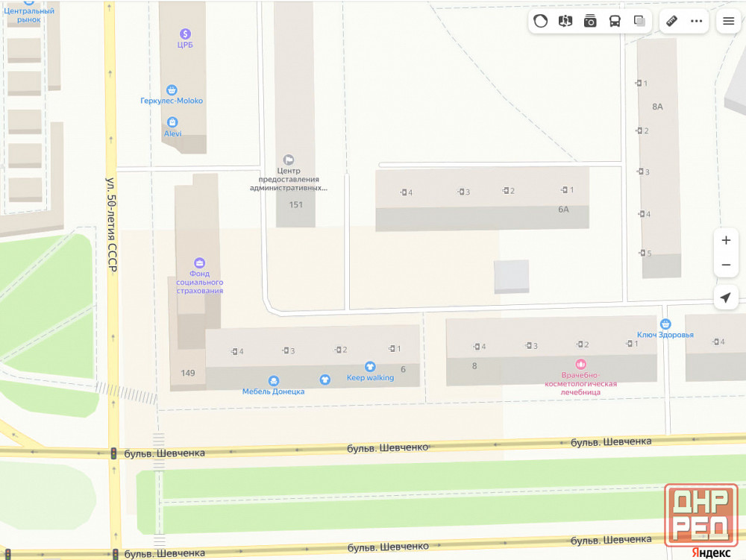Toggle the traffic layer icon
The image size is (746, 560).
point(542,21)
